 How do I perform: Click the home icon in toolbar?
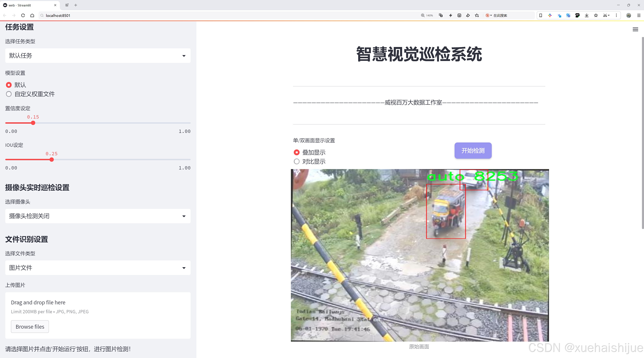pyautogui.click(x=32, y=16)
